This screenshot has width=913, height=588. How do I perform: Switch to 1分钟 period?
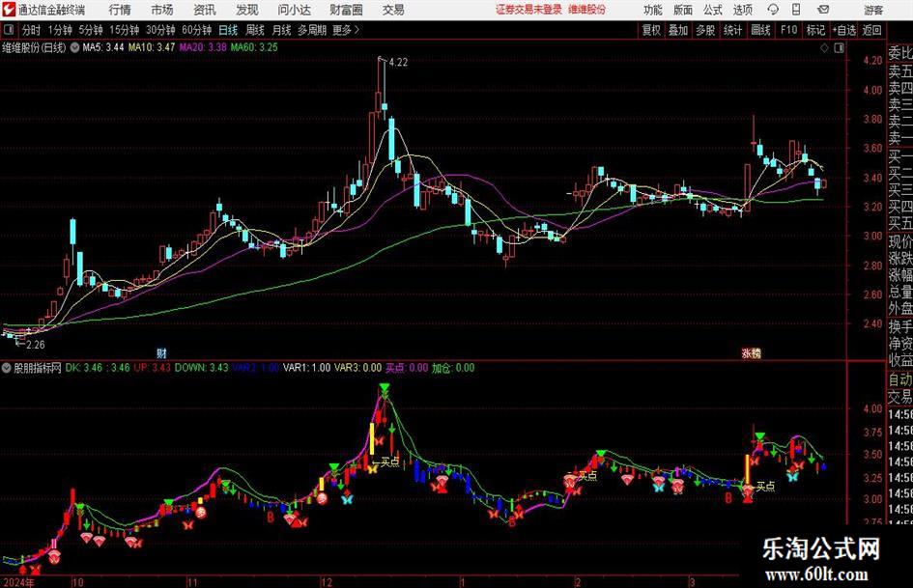coord(59,30)
